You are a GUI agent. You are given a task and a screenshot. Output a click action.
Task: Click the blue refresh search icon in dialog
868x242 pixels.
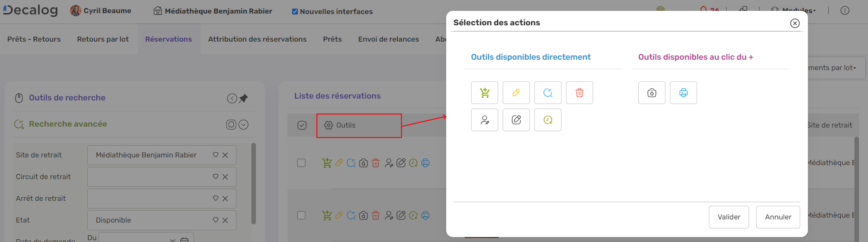click(x=547, y=93)
